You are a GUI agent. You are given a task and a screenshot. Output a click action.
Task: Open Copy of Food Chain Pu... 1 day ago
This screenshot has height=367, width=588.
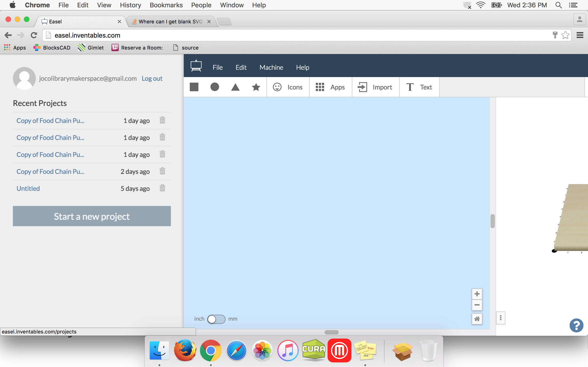pos(50,120)
